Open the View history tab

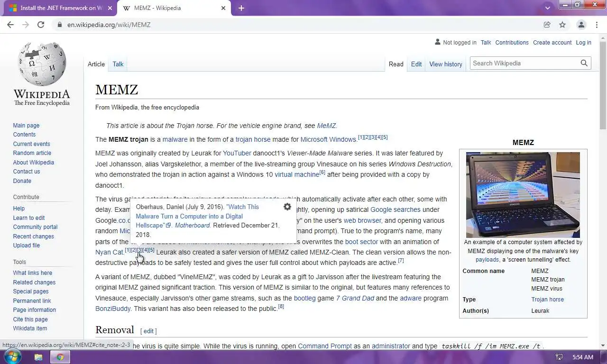click(x=446, y=64)
